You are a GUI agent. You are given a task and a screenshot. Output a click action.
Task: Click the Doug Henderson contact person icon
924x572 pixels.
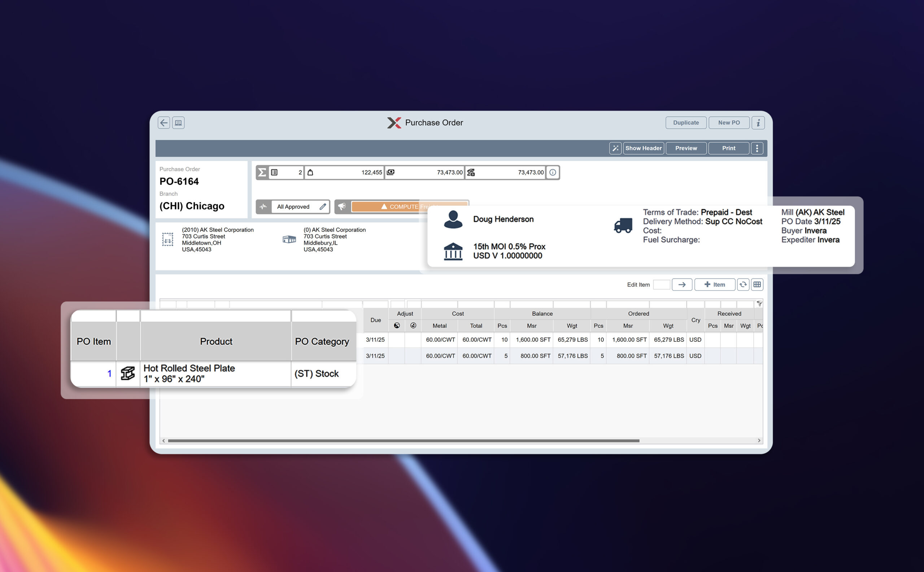(x=453, y=219)
